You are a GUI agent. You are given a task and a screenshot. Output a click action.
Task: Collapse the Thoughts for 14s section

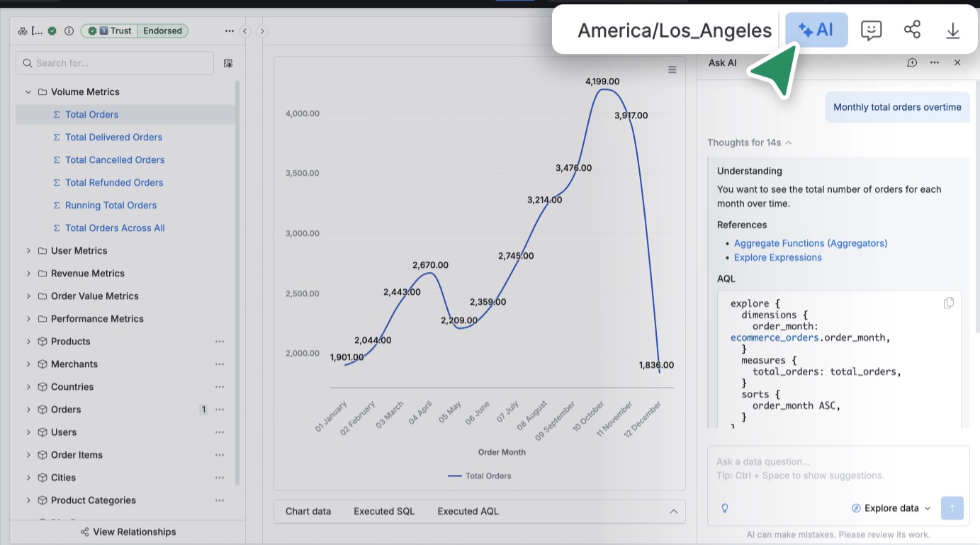[749, 142]
